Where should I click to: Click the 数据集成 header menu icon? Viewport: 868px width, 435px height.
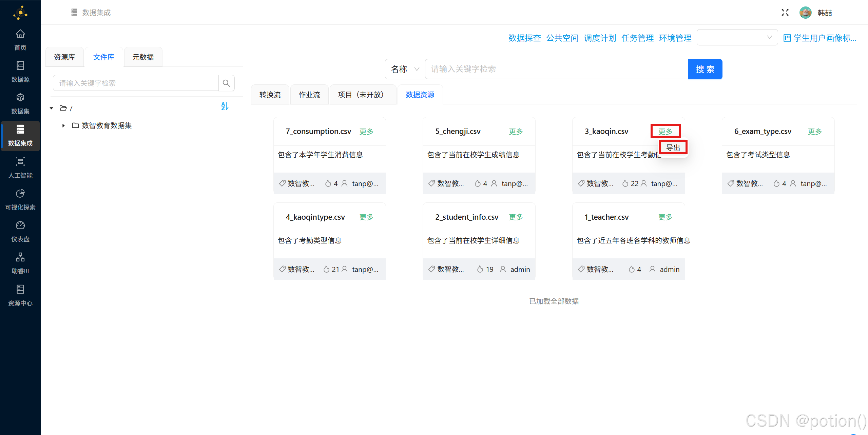pyautogui.click(x=74, y=13)
